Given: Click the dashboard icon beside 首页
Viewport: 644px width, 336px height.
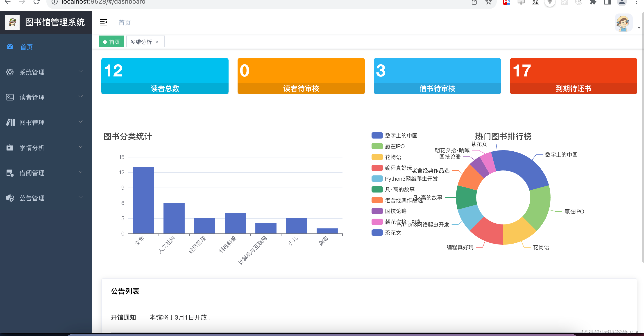Looking at the screenshot, I should (10, 47).
